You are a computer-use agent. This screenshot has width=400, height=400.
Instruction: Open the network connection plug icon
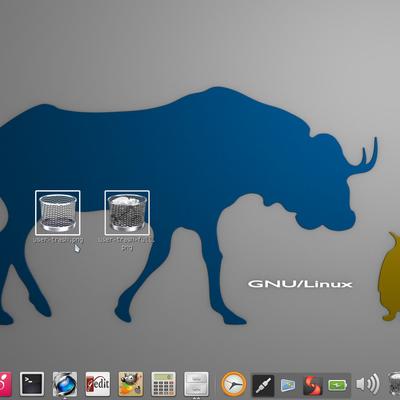(x=263, y=385)
